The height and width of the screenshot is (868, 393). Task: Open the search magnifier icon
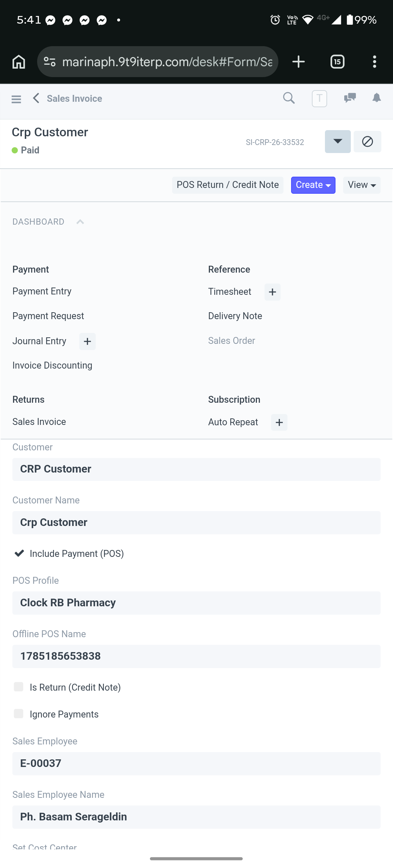pos(289,98)
